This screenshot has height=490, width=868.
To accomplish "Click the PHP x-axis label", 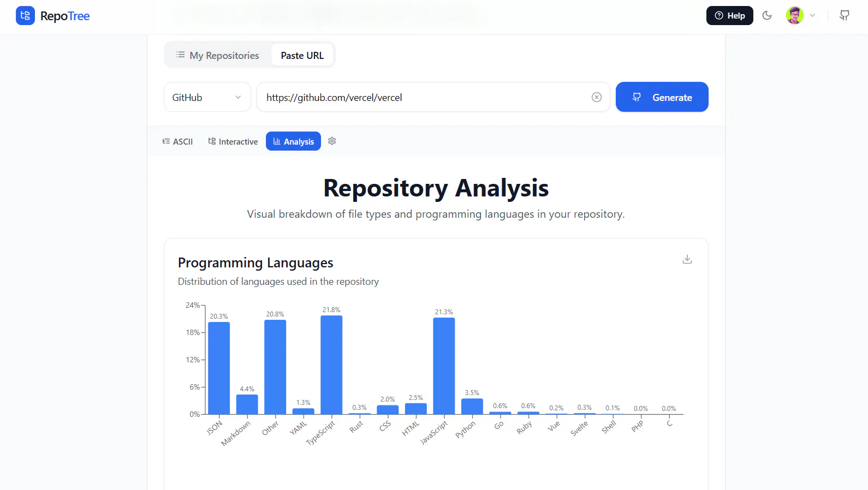I will coord(638,426).
